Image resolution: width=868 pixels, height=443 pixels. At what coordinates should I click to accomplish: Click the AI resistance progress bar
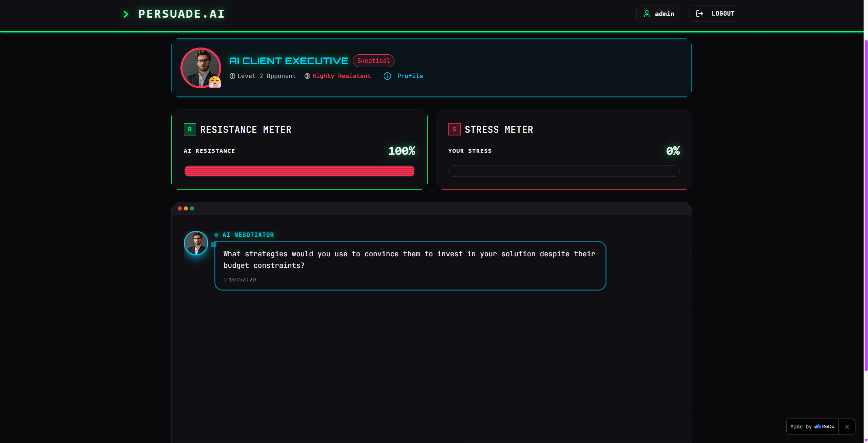pos(300,171)
